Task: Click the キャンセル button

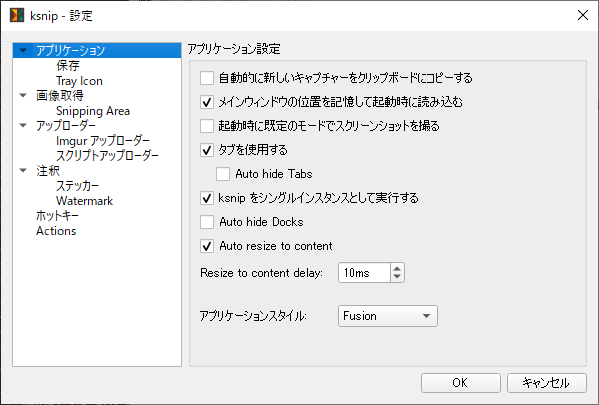Action: click(x=547, y=383)
